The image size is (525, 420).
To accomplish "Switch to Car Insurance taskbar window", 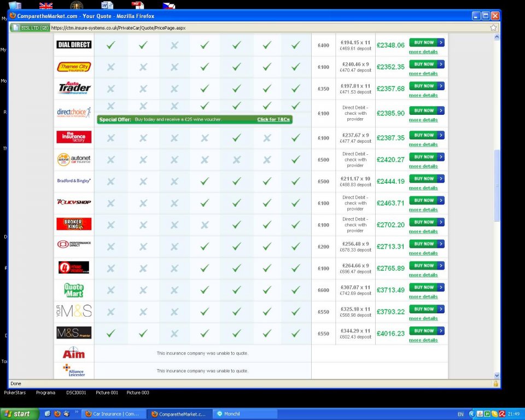I will [113, 414].
